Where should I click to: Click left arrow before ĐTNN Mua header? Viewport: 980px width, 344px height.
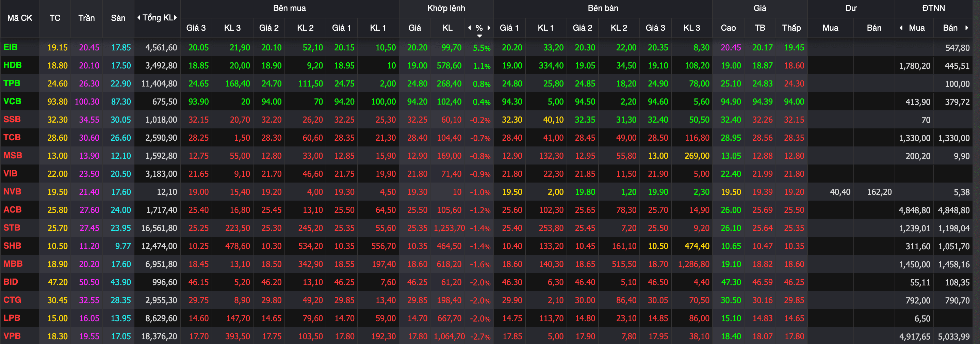pos(901,28)
